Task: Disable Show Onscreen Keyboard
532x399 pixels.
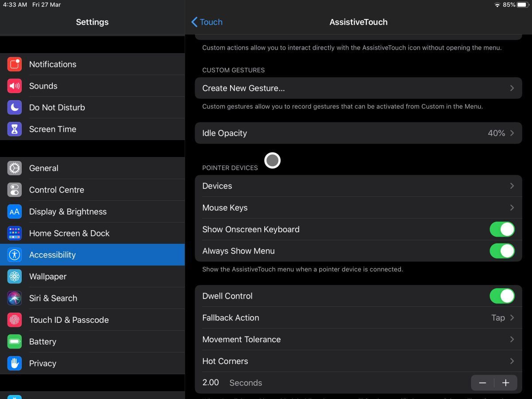Action: pyautogui.click(x=502, y=229)
